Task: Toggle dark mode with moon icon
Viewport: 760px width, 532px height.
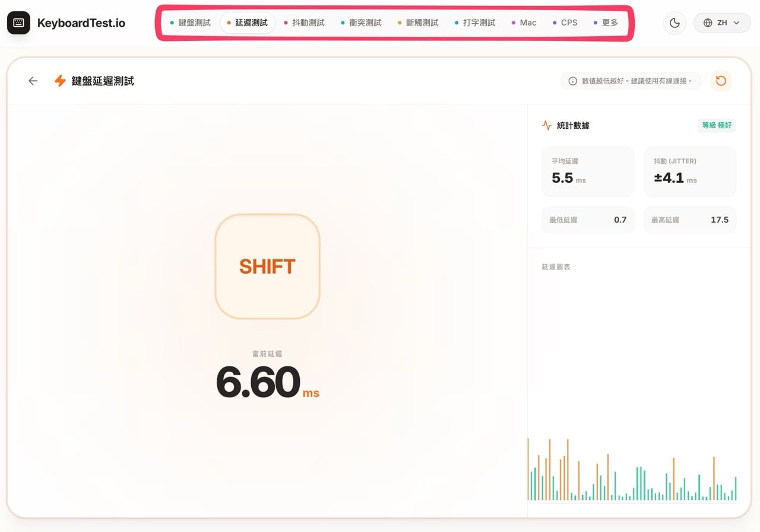Action: tap(674, 23)
